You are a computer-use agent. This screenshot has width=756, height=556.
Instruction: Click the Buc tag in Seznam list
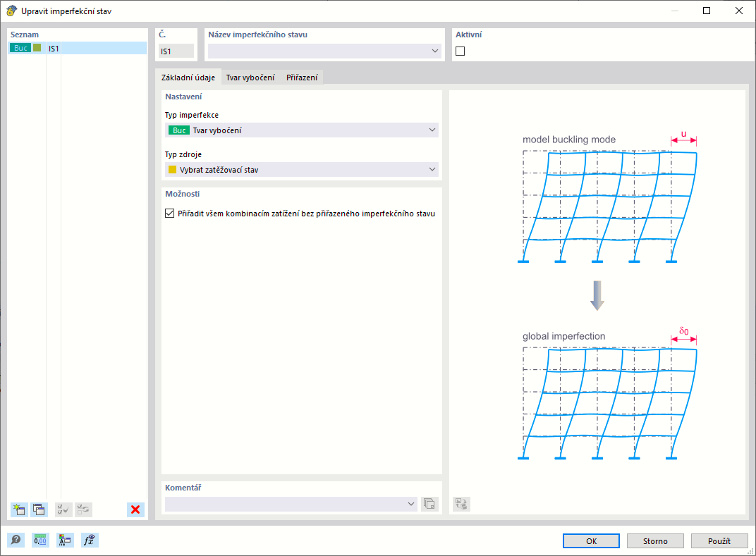pyautogui.click(x=20, y=48)
